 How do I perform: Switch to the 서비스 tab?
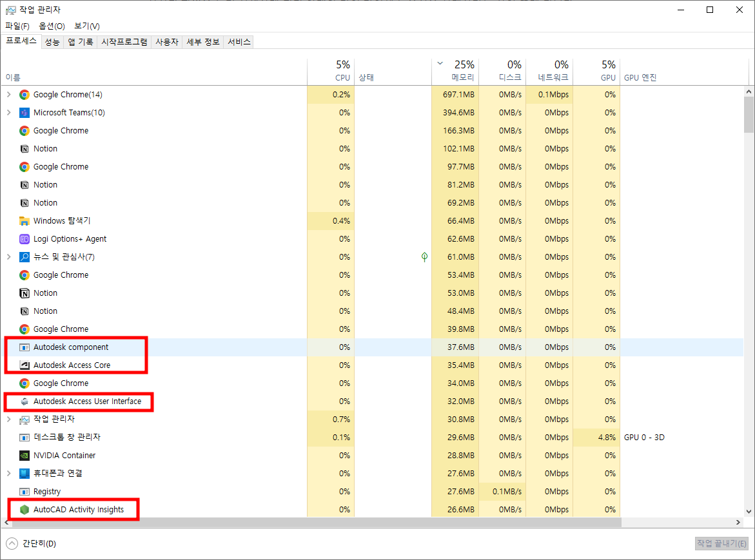click(x=239, y=43)
